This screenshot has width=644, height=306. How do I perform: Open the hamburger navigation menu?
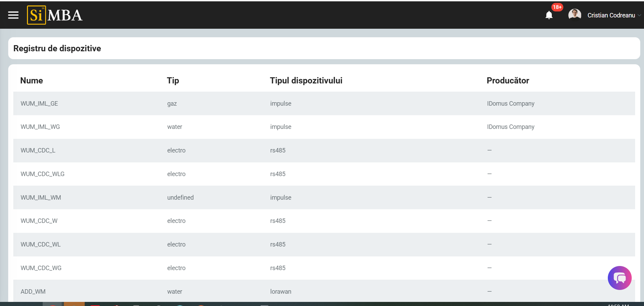pos(13,15)
